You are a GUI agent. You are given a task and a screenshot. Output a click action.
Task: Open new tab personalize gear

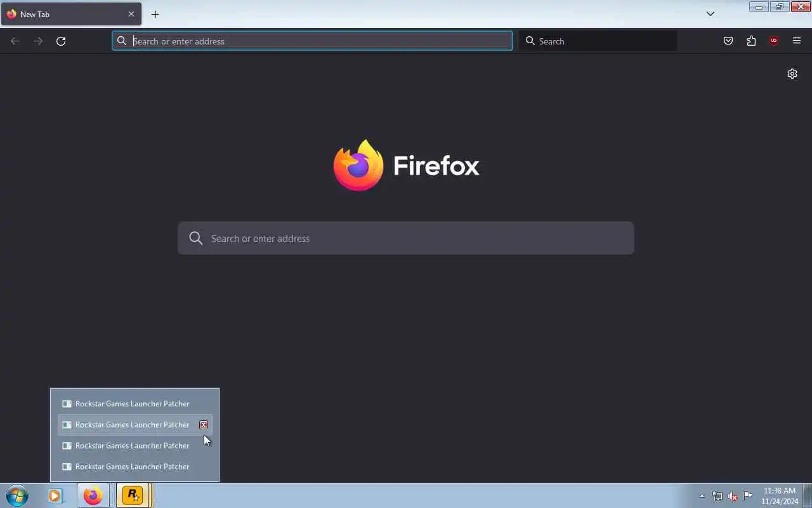tap(792, 74)
